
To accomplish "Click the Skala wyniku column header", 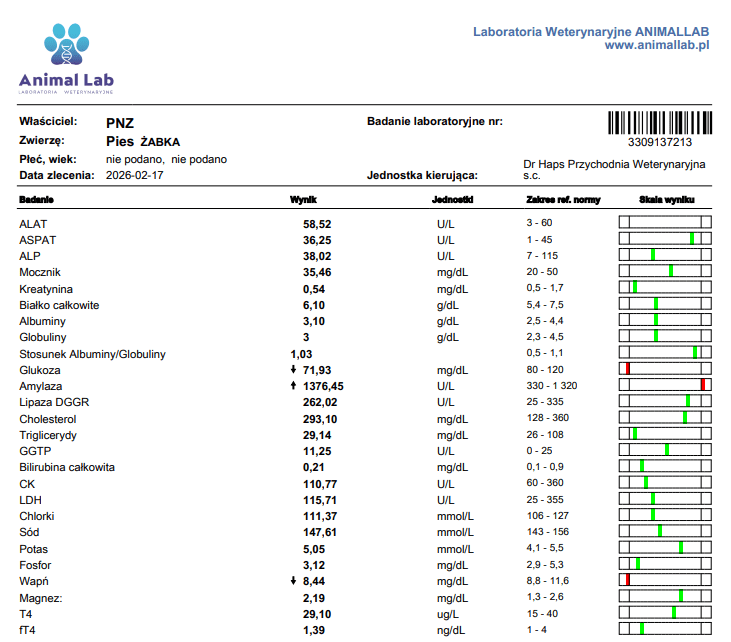I will click(667, 200).
